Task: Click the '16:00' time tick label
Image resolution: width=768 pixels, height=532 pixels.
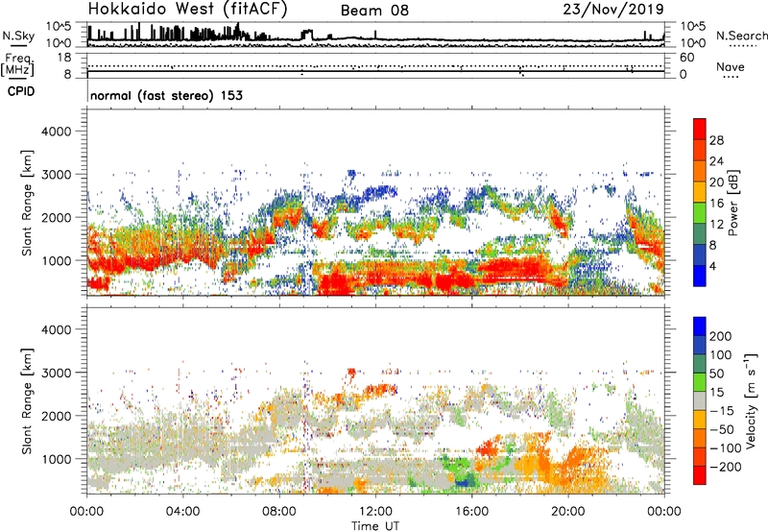Action: click(471, 512)
